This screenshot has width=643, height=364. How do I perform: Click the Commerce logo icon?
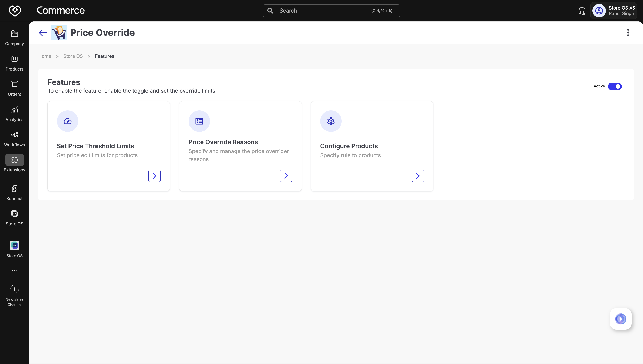click(15, 10)
